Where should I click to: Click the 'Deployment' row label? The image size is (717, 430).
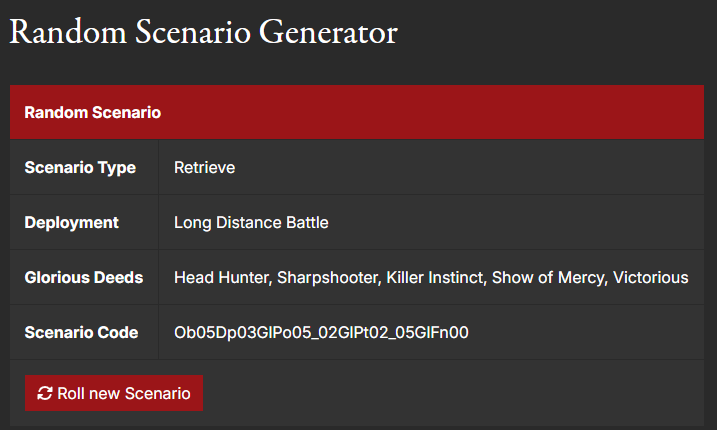(x=71, y=222)
